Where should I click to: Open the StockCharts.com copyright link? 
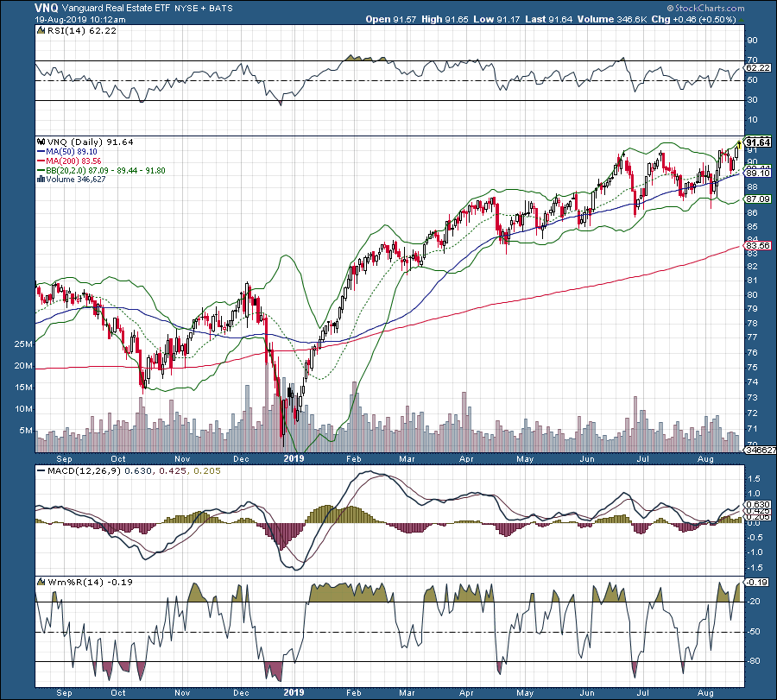tap(705, 8)
